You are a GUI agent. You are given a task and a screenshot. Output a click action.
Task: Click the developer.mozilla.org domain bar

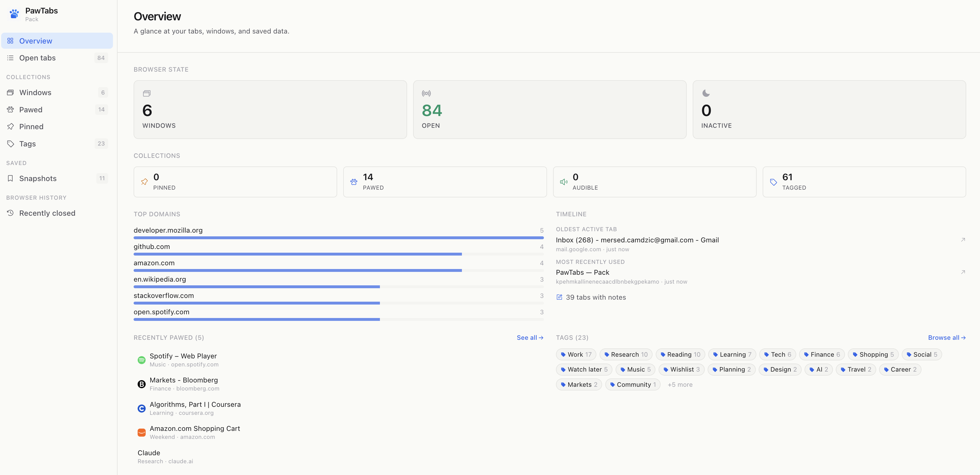click(x=339, y=237)
